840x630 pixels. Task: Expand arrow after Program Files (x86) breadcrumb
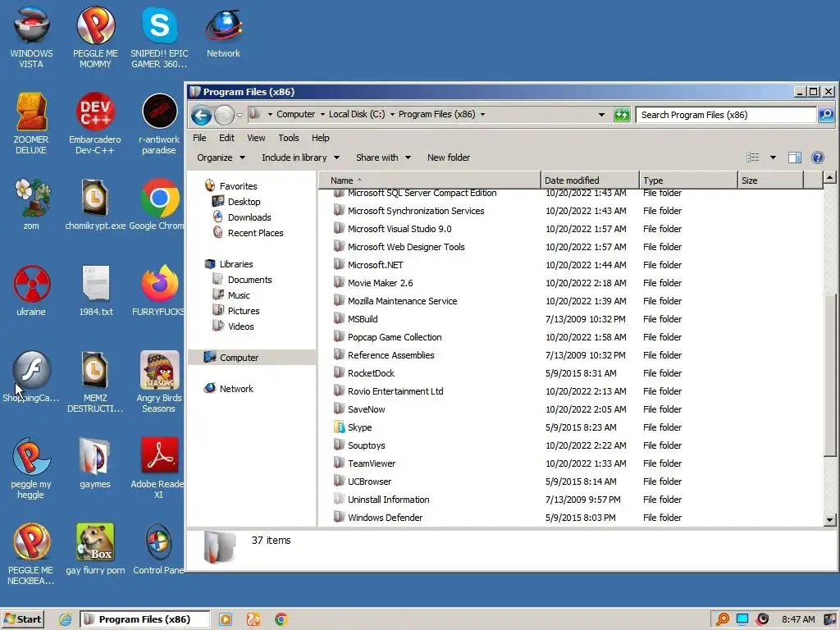pos(482,115)
